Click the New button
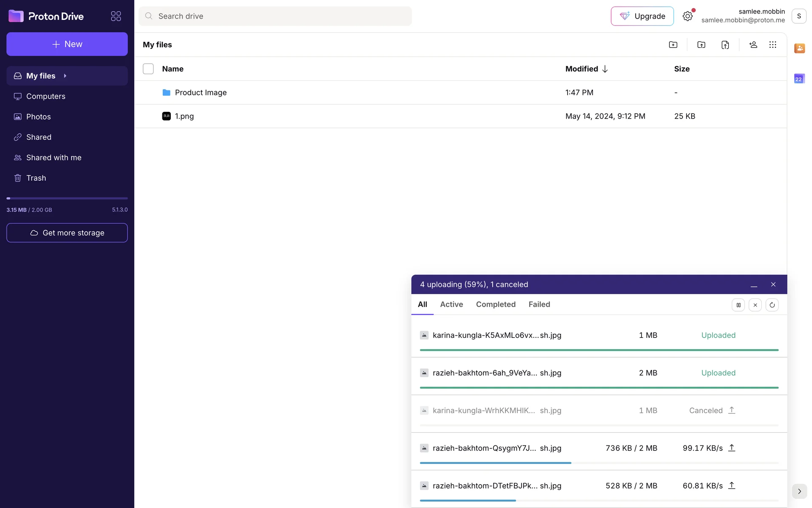Viewport: 812px width, 508px height. click(x=67, y=44)
